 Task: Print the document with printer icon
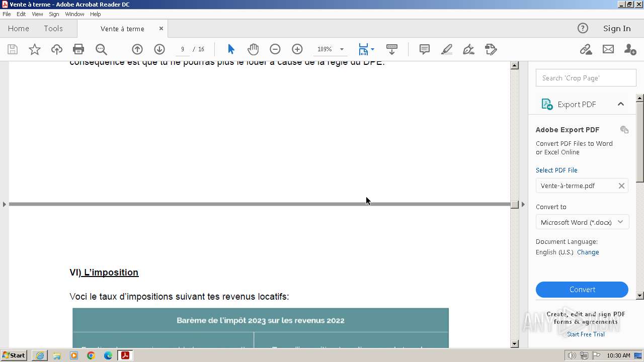point(78,49)
